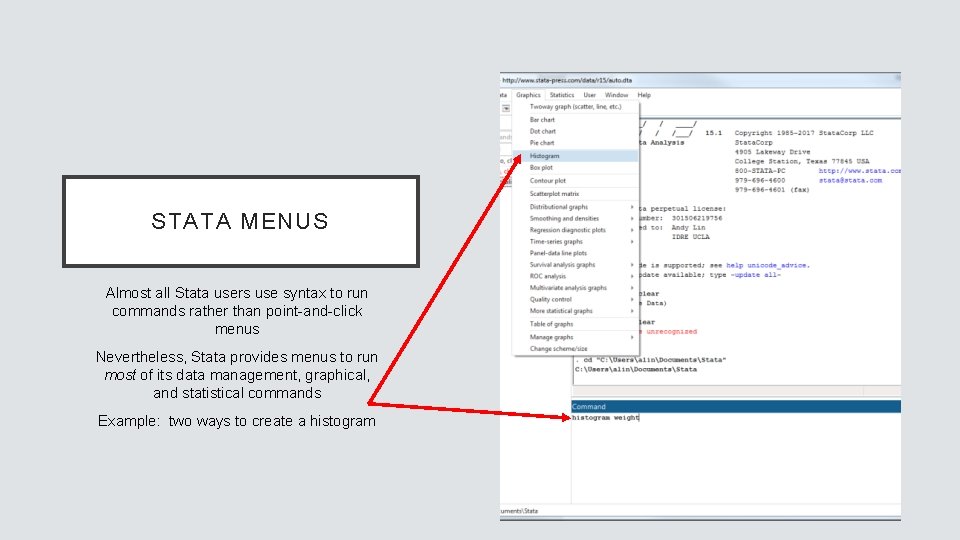Open the -update all- link
The height and width of the screenshot is (540, 960).
pos(756,275)
